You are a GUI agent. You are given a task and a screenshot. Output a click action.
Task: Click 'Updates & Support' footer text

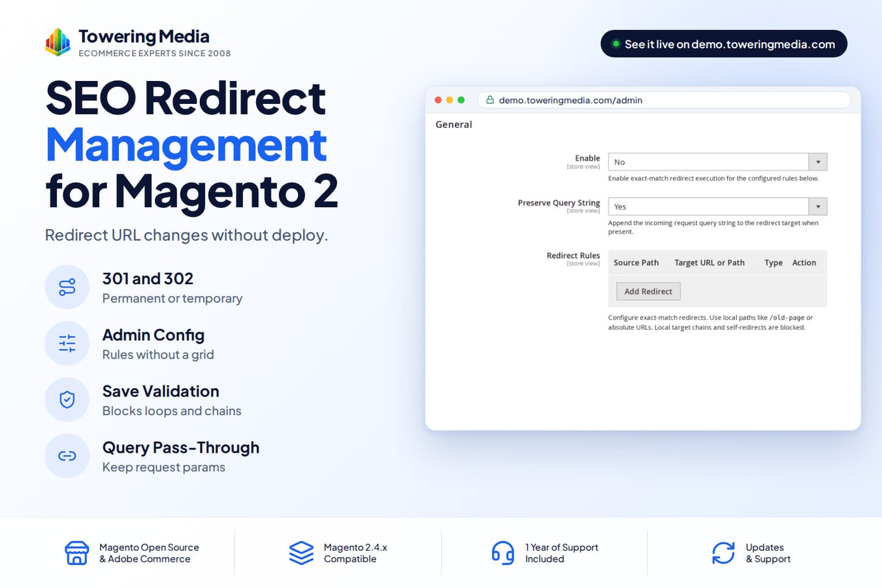pyautogui.click(x=768, y=553)
